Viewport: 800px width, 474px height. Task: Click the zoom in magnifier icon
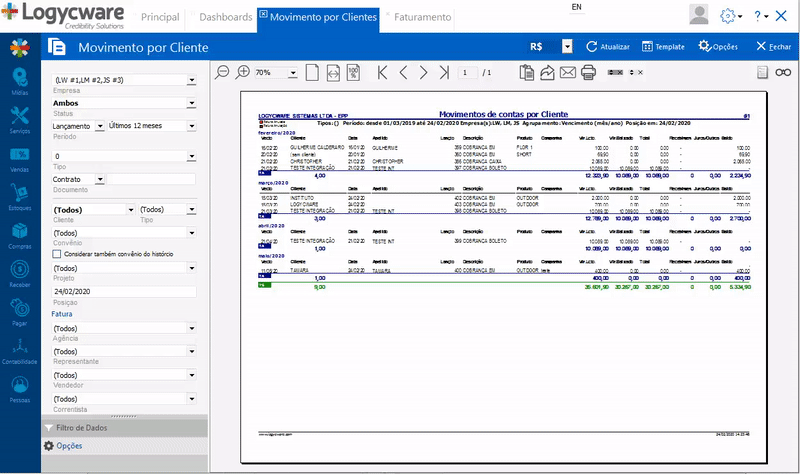point(243,72)
